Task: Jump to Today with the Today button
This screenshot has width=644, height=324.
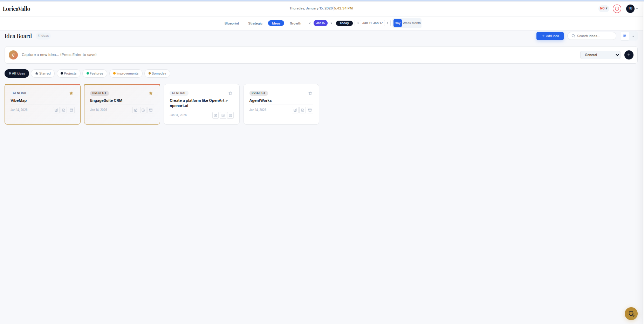Action: coord(344,23)
